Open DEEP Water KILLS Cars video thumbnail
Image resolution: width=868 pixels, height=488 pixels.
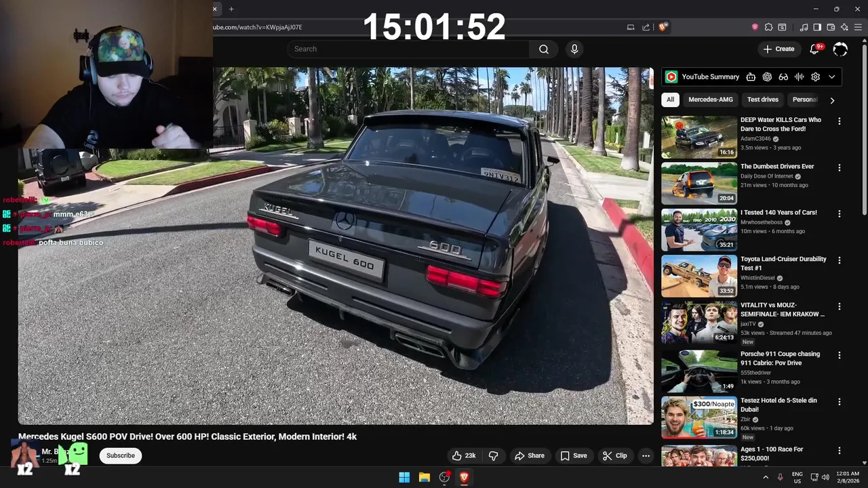pyautogui.click(x=699, y=137)
